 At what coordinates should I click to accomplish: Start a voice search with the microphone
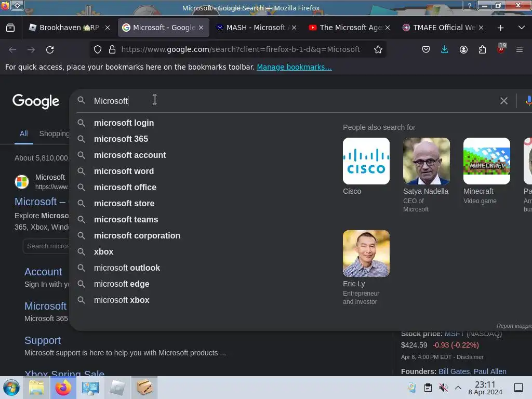point(528,101)
